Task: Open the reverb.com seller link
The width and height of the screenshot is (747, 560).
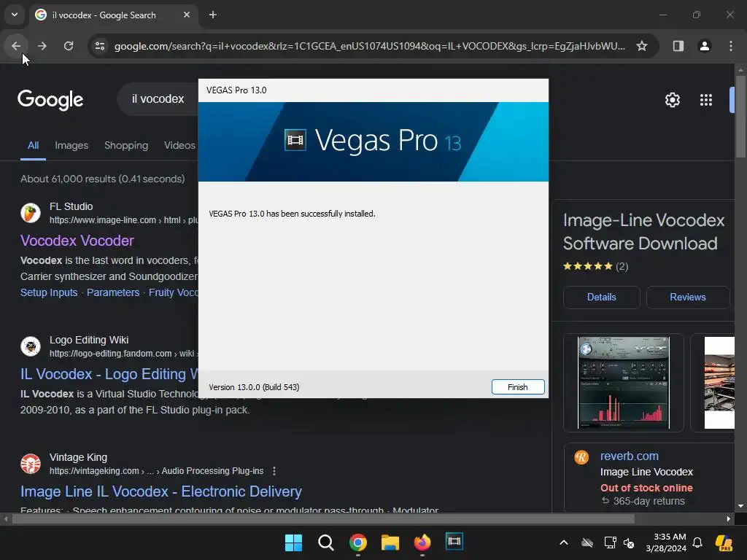Action: pos(630,456)
